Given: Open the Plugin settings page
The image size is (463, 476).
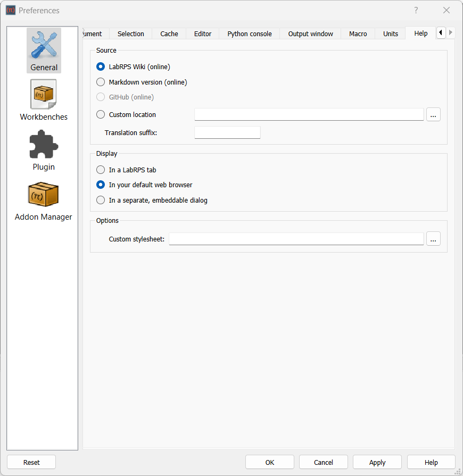Looking at the screenshot, I should tap(44, 150).
